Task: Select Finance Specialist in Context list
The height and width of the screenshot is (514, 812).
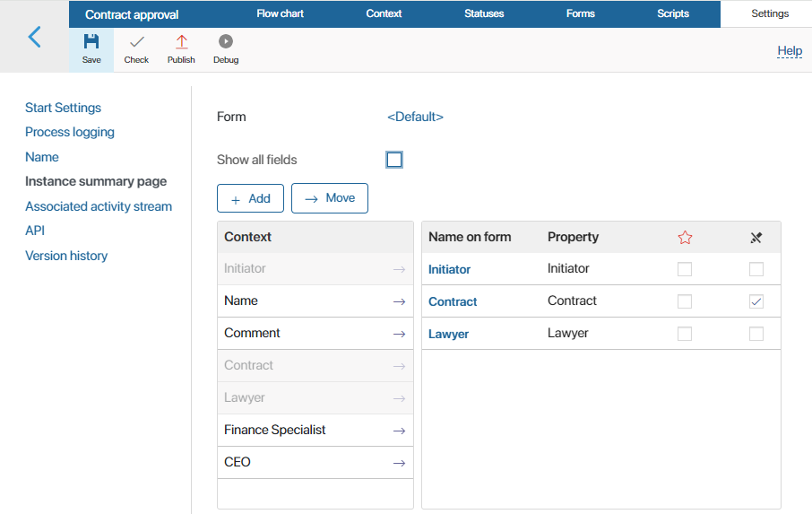Action: coord(315,430)
